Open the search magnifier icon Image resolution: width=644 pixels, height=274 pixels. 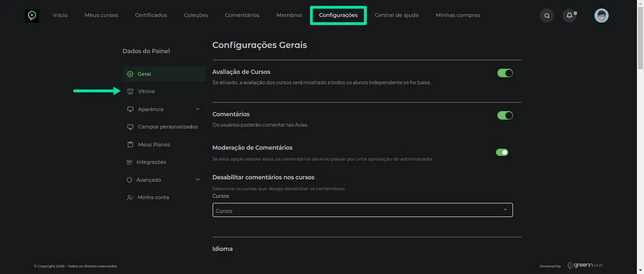tap(547, 16)
